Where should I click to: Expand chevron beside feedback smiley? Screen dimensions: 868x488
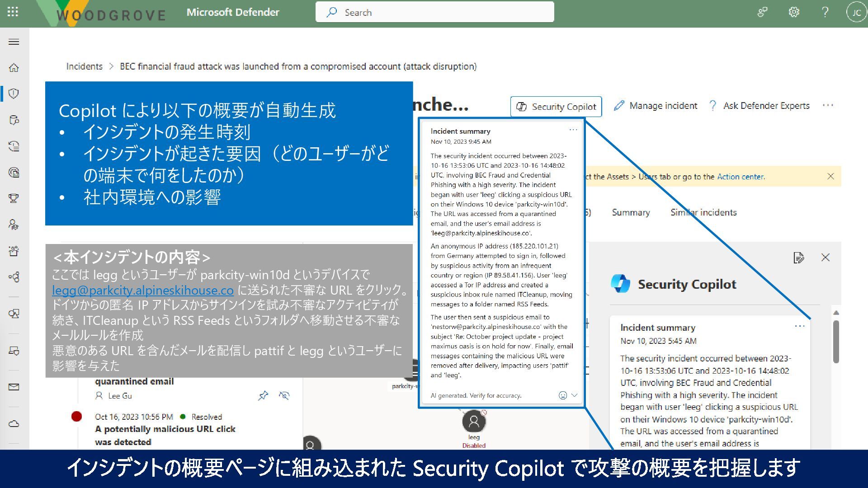[575, 395]
